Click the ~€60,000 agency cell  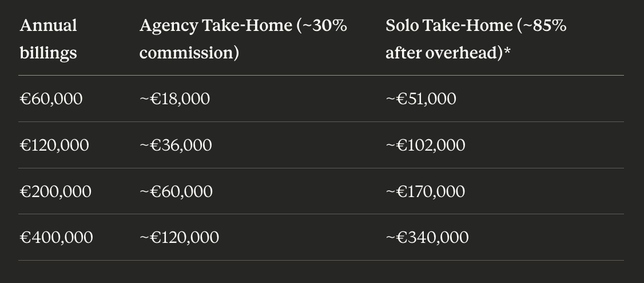pyautogui.click(x=176, y=192)
